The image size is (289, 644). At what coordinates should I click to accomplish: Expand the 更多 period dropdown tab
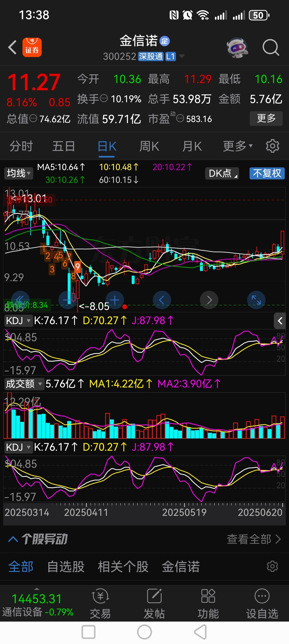point(238,146)
